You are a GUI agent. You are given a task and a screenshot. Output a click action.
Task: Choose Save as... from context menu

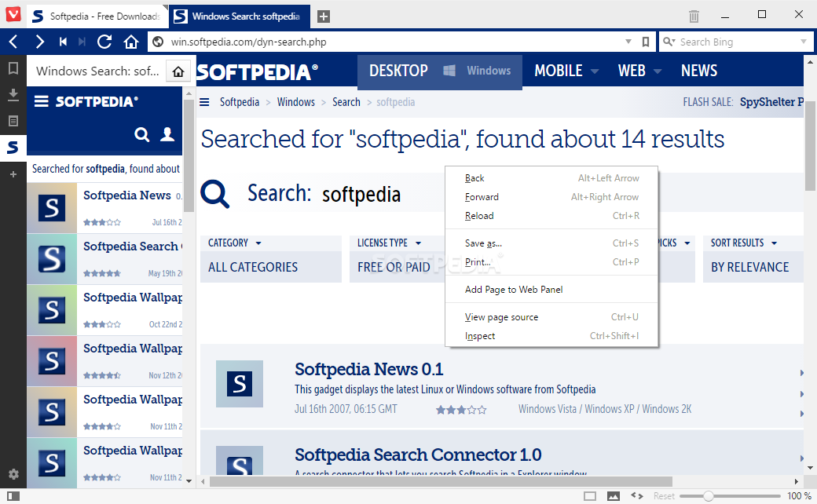pyautogui.click(x=551, y=243)
